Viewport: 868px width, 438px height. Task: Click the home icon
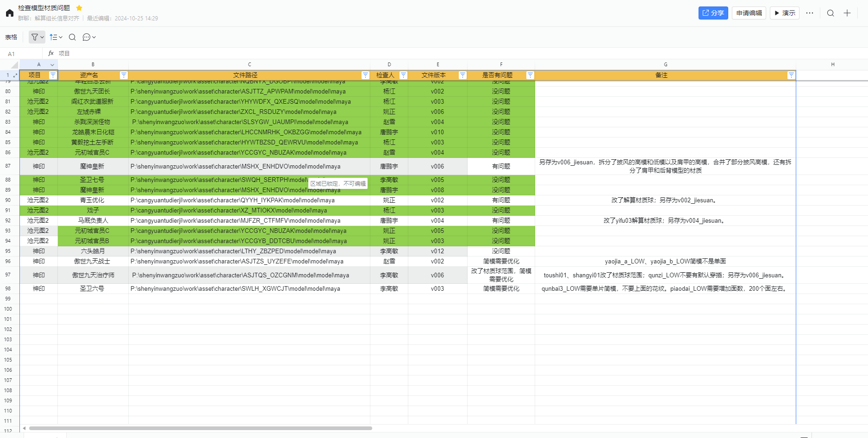click(x=9, y=13)
